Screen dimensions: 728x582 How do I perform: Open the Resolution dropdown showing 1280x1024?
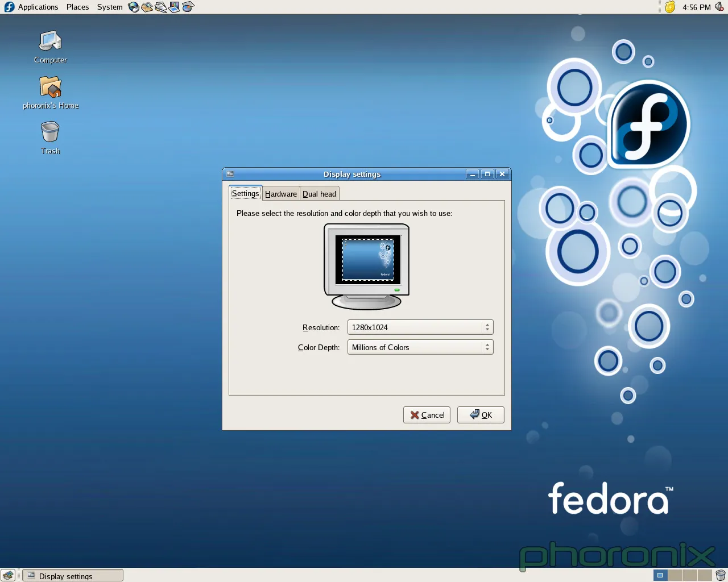point(420,327)
